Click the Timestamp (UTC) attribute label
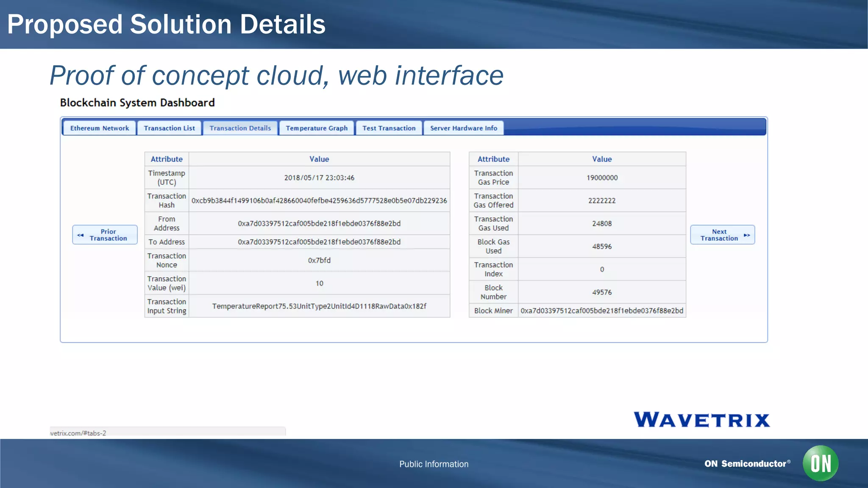The width and height of the screenshot is (868, 488). pos(167,177)
